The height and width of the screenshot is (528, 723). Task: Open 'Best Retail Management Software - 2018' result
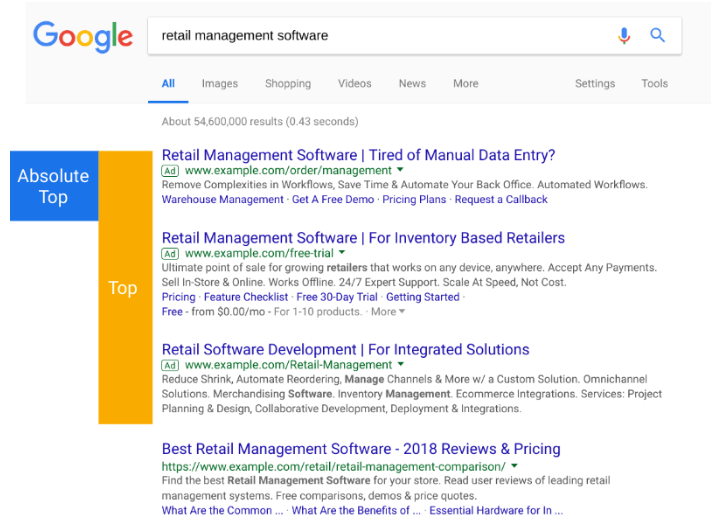(361, 449)
